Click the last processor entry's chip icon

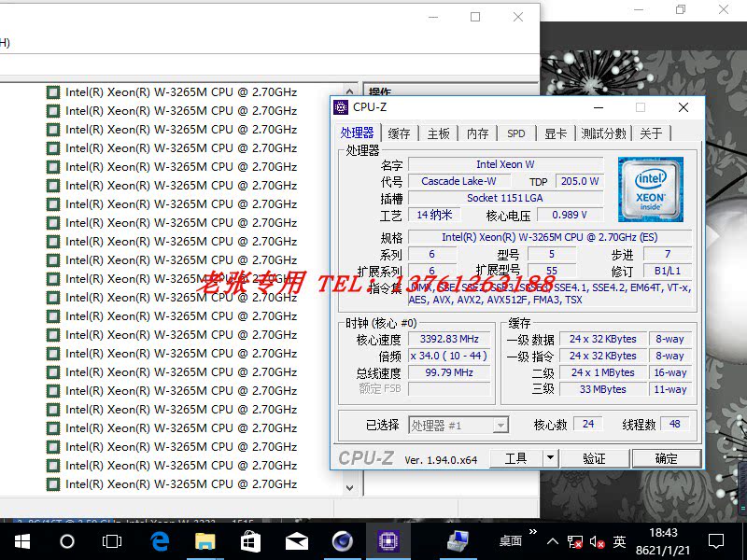(53, 484)
